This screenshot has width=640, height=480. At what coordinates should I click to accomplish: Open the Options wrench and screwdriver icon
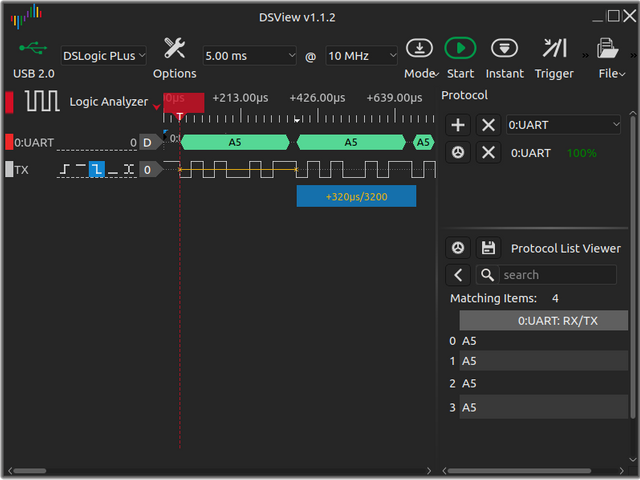click(x=174, y=49)
